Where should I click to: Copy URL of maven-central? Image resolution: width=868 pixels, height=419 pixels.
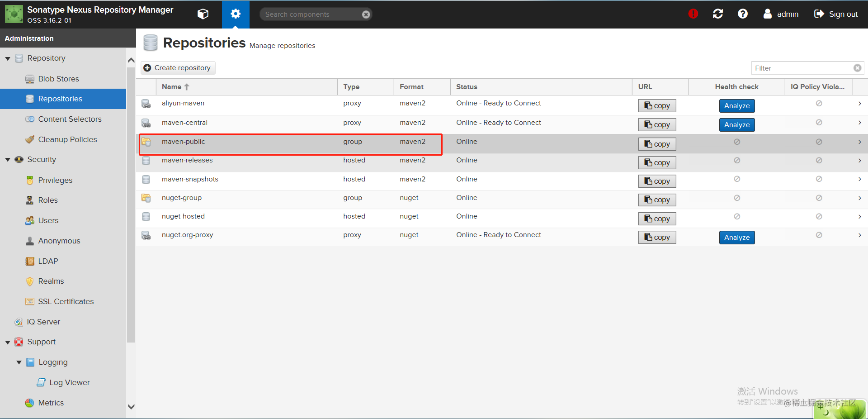[657, 124]
